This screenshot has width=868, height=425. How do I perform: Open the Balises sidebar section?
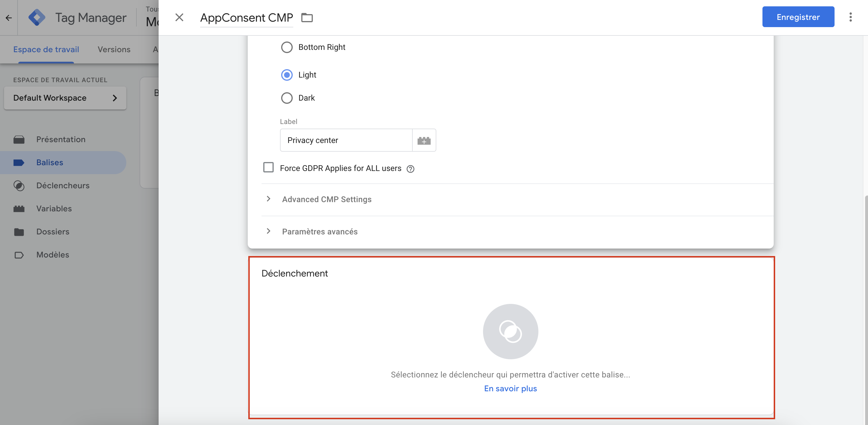pos(50,162)
